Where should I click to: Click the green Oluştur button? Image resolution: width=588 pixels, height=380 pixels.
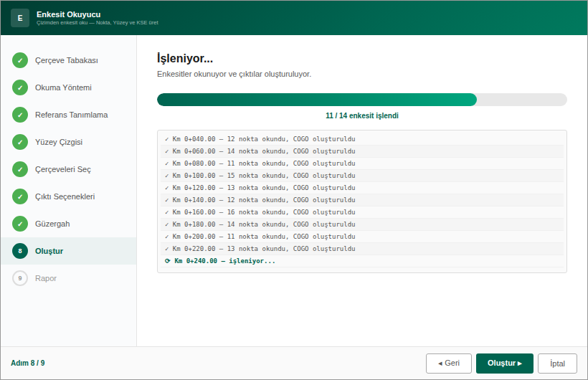coord(504,363)
